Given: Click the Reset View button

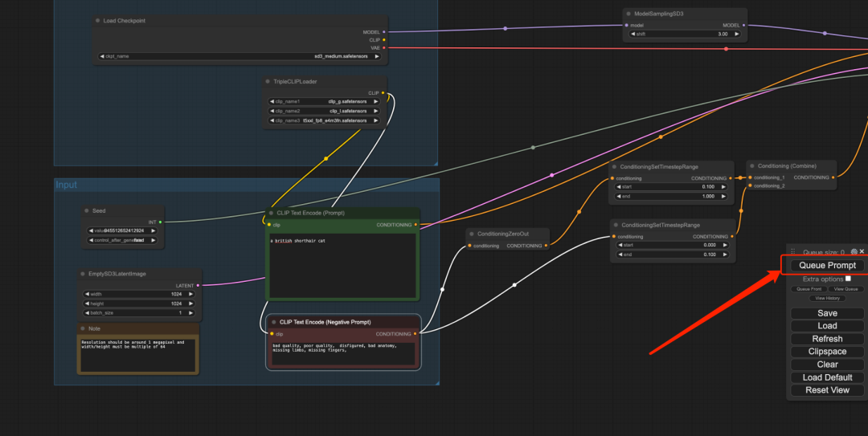Looking at the screenshot, I should pyautogui.click(x=827, y=390).
